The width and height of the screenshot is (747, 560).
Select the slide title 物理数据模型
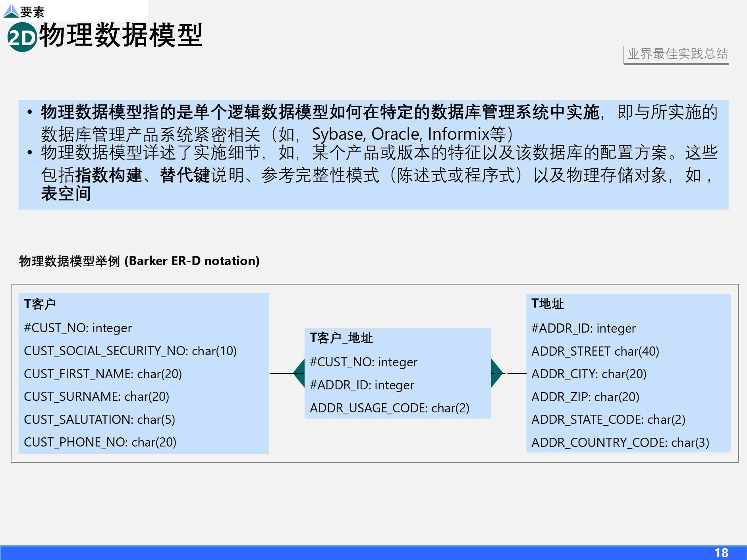tap(121, 35)
